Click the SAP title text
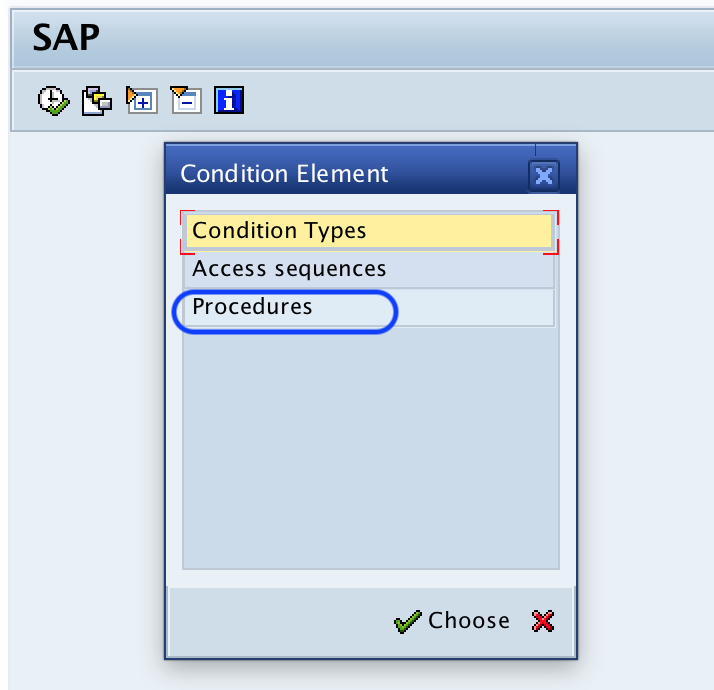 [66, 39]
